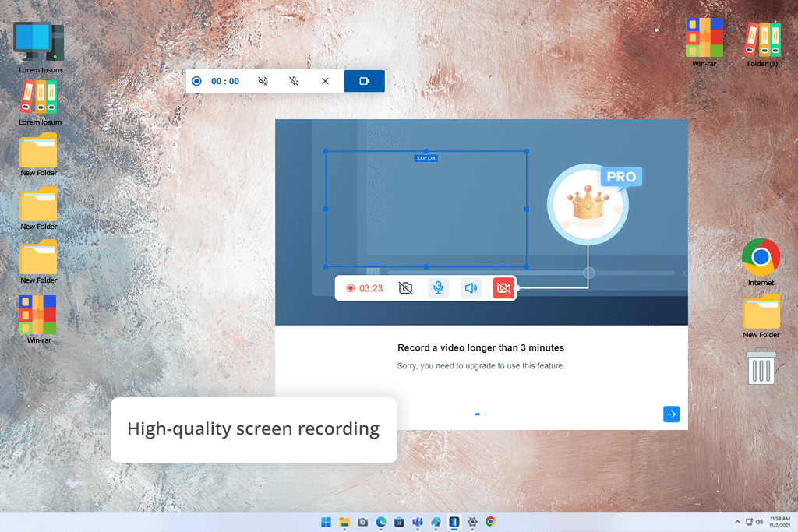Viewport: 798px width, 532px height.
Task: Click the network icon in system tray
Action: click(749, 522)
